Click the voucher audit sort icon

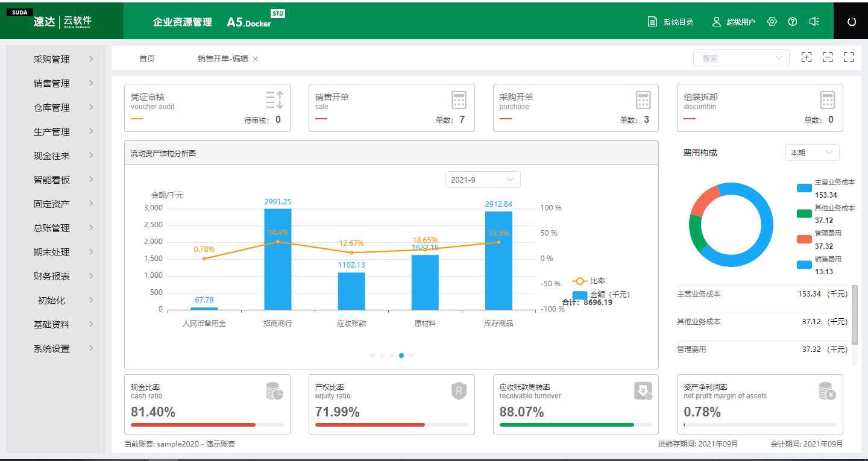click(274, 100)
